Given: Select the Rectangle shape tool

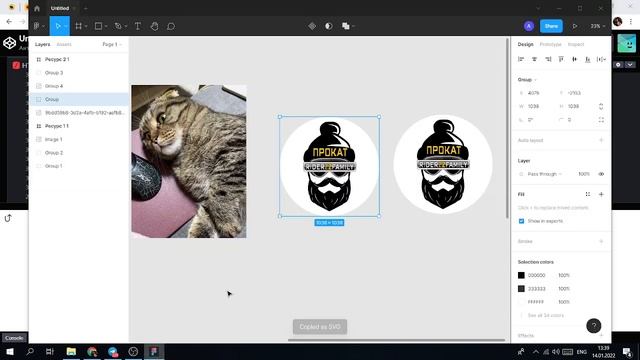Looking at the screenshot, I should tap(98, 26).
